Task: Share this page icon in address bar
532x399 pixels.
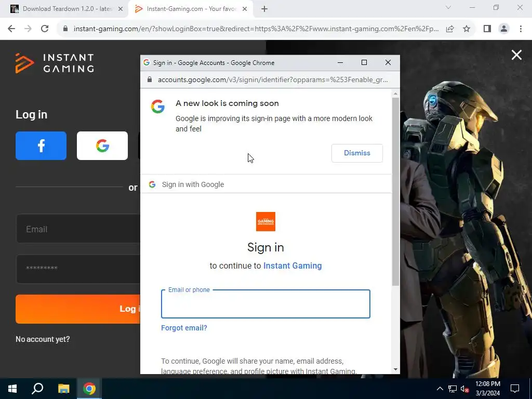Action: 450,29
